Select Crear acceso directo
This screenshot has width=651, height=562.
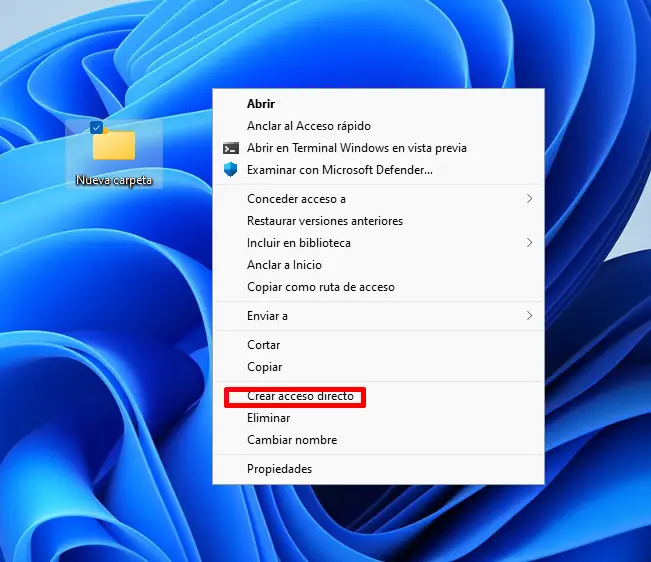pyautogui.click(x=378, y=396)
